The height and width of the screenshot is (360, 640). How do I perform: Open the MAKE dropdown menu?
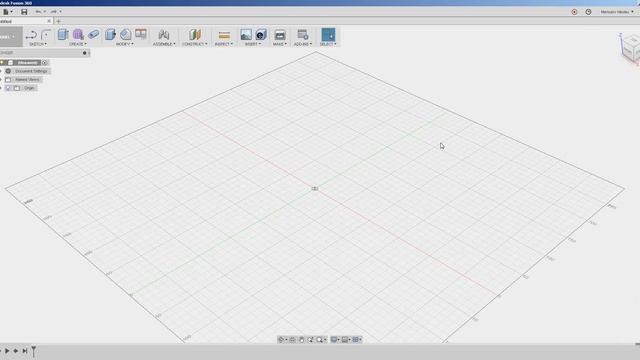[x=280, y=44]
